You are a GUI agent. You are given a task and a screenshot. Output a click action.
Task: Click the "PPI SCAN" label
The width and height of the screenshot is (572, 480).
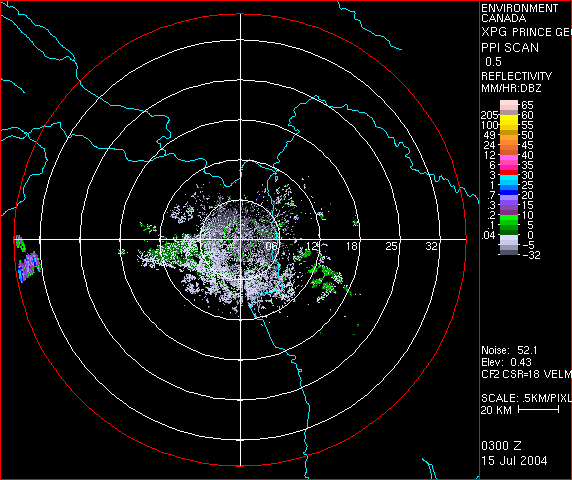click(x=510, y=48)
